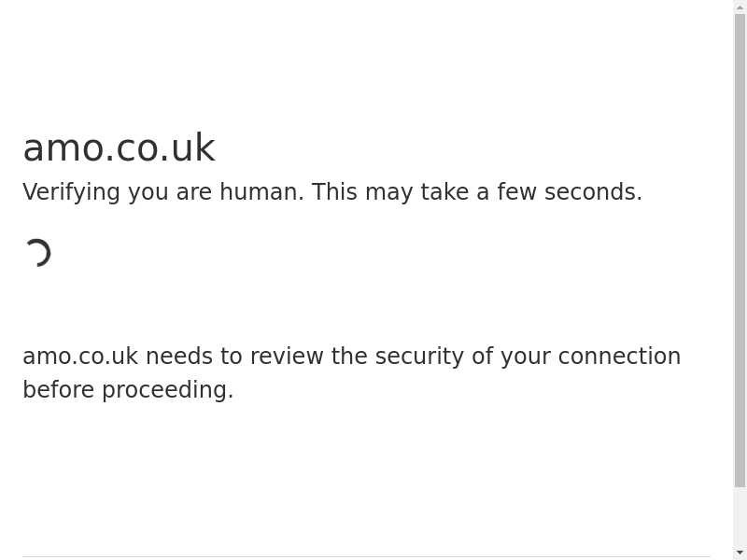Click the scrollbar down arrow
The image size is (747, 560).
[740, 553]
